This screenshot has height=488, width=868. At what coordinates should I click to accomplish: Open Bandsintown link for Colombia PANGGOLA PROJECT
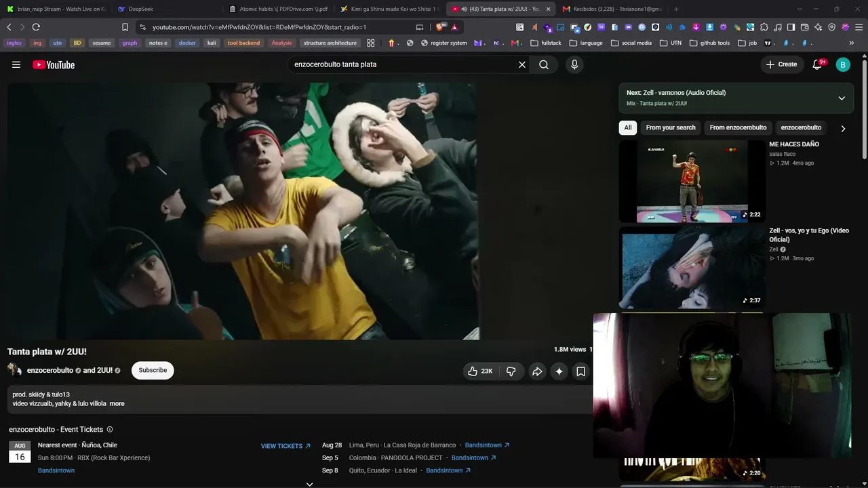point(473,457)
